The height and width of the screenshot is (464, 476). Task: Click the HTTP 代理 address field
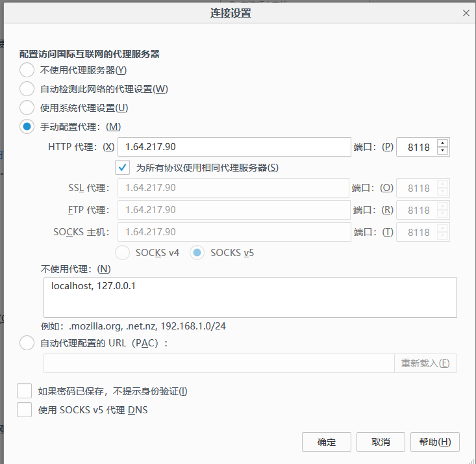[234, 147]
